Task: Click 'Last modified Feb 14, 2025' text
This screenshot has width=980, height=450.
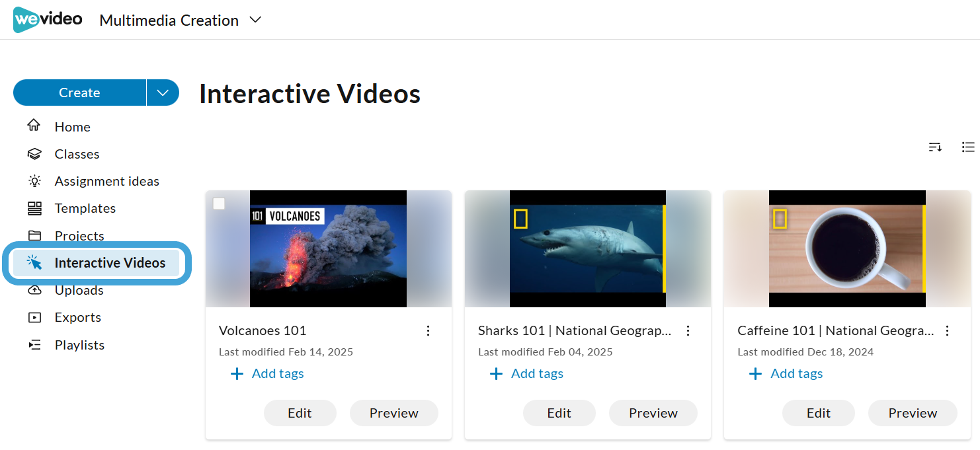Action: point(286,352)
